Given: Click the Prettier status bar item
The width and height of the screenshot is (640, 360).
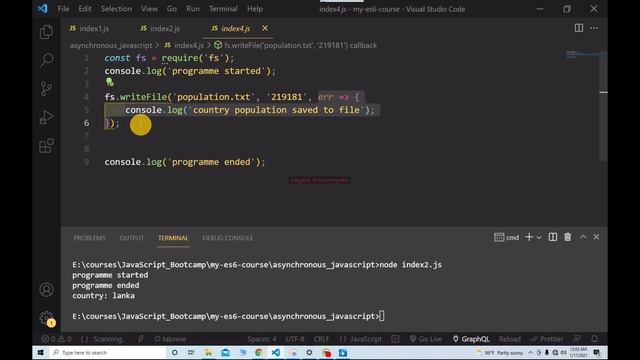Looking at the screenshot, I should coord(547,339).
